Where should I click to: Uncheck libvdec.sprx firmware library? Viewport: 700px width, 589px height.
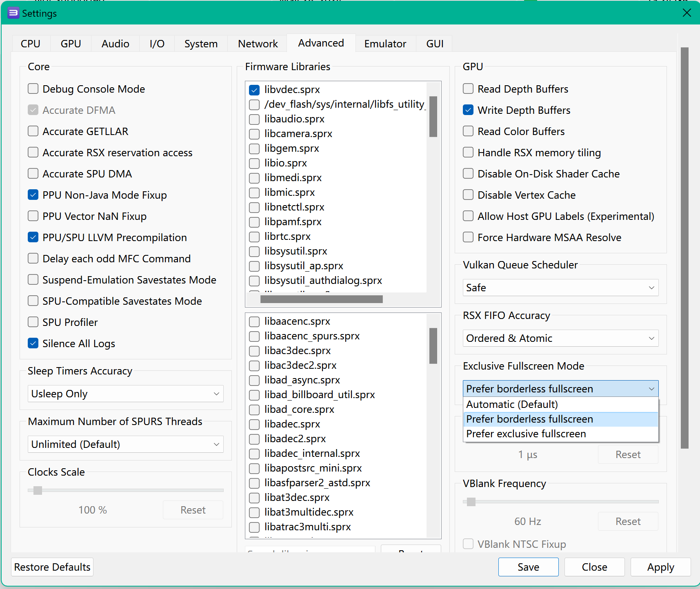coord(254,90)
